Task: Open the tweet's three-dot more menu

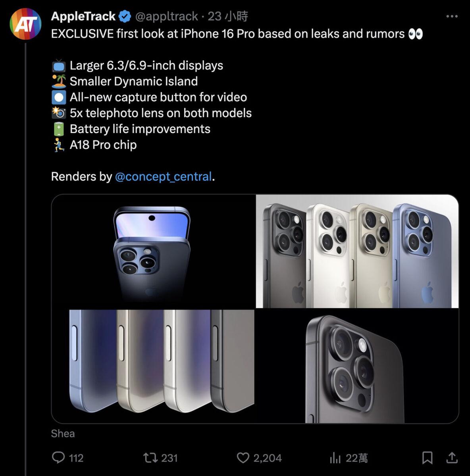Action: tap(452, 16)
